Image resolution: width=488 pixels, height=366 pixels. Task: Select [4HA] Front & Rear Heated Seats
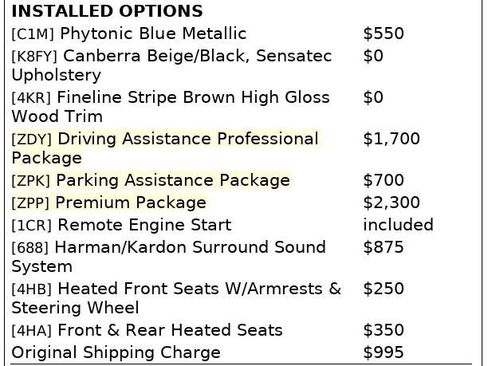pos(147,330)
